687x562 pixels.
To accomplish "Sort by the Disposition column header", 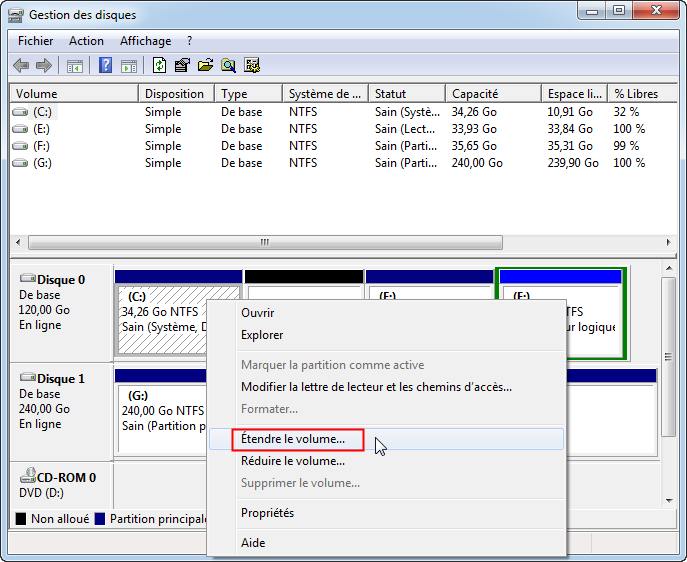I will click(177, 94).
